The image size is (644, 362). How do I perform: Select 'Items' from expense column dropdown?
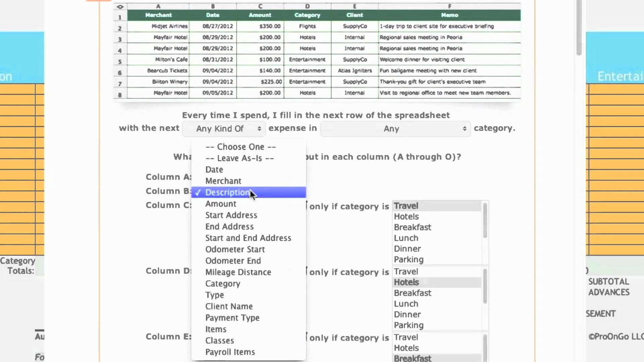click(216, 329)
